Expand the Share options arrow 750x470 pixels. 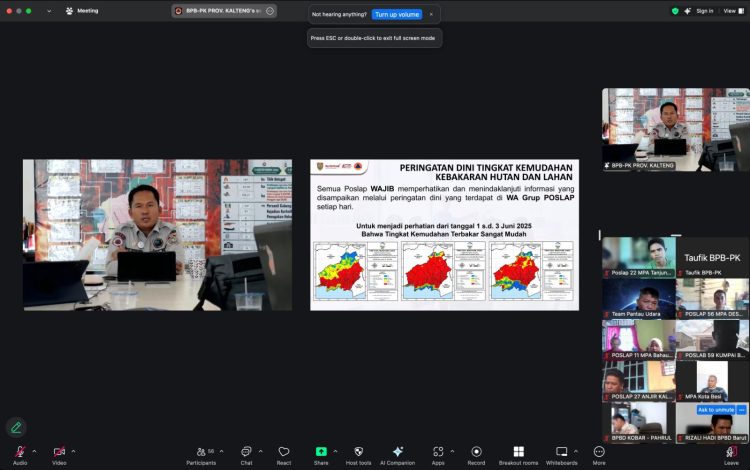[x=337, y=451]
